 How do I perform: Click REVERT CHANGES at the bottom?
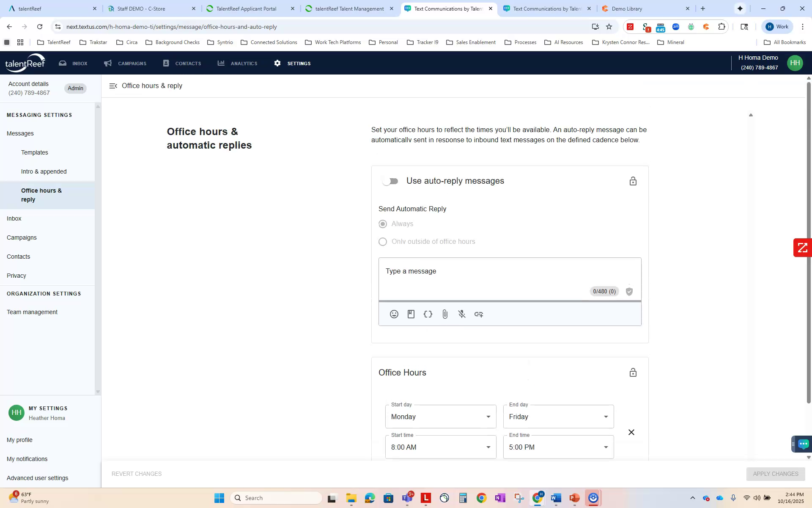(136, 474)
